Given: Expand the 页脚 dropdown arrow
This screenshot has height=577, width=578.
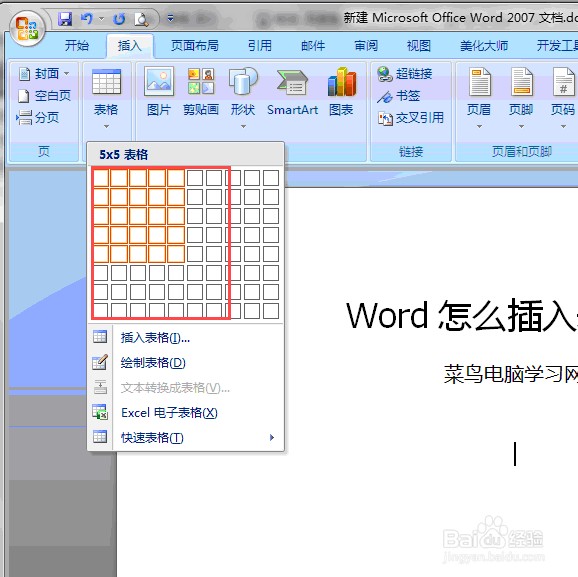Looking at the screenshot, I should click(521, 126).
